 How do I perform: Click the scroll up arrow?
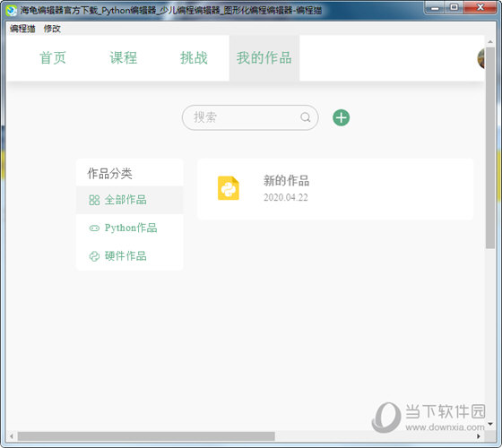[490, 42]
